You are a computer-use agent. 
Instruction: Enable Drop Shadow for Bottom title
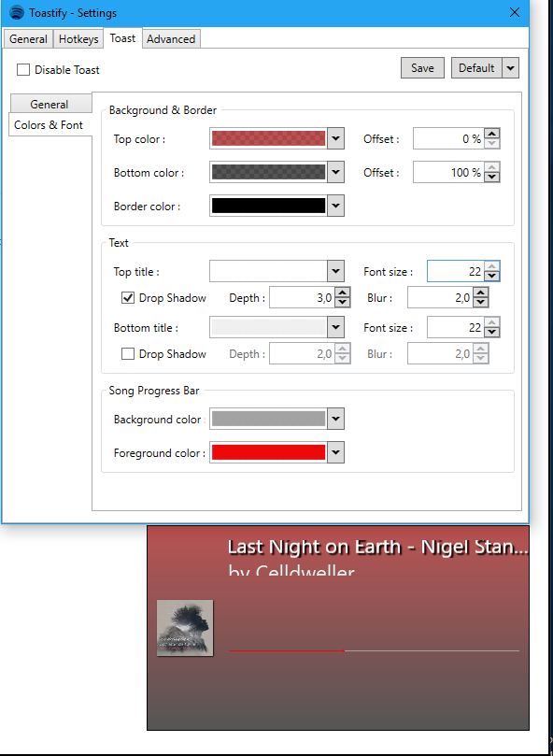coord(128,354)
